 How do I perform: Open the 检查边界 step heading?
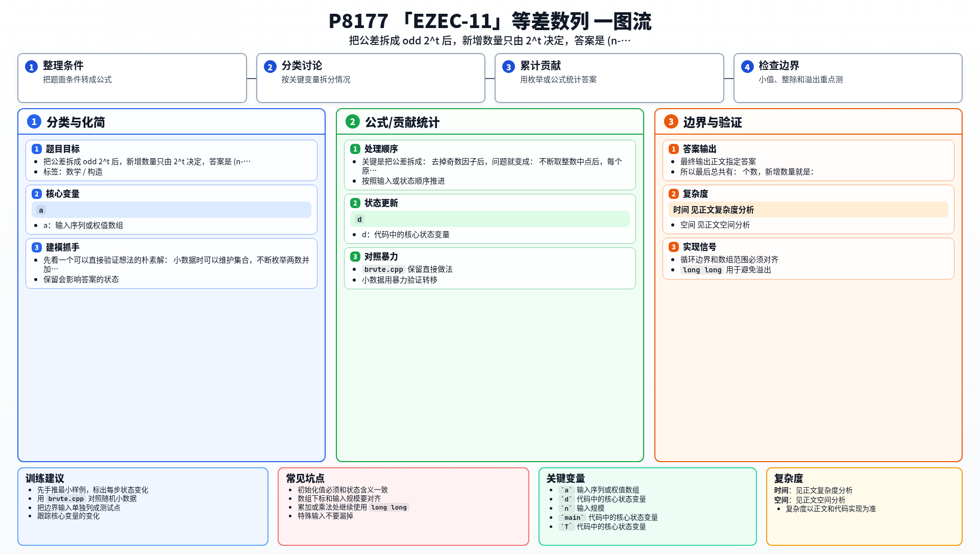(x=779, y=65)
